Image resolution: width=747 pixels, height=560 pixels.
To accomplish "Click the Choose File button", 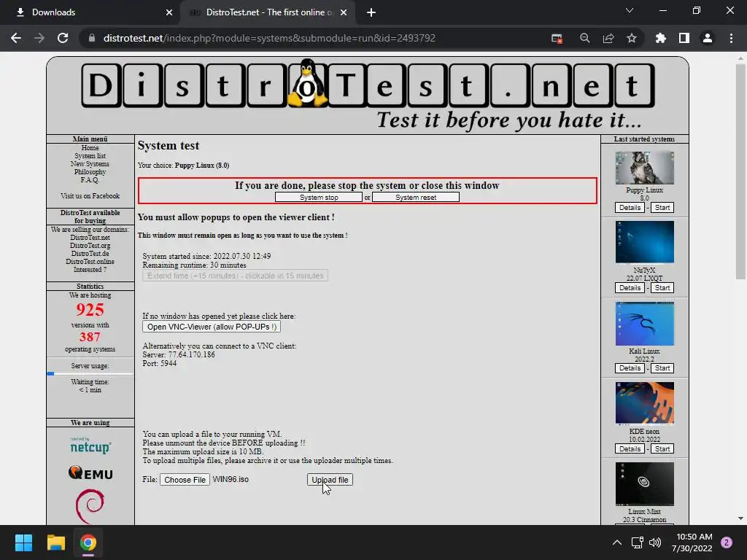I will click(185, 480).
